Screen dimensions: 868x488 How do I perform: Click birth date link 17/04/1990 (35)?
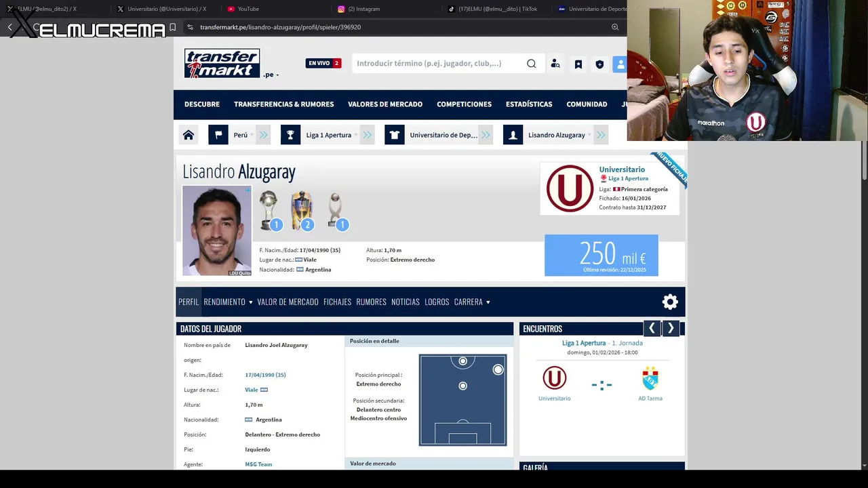click(265, 375)
